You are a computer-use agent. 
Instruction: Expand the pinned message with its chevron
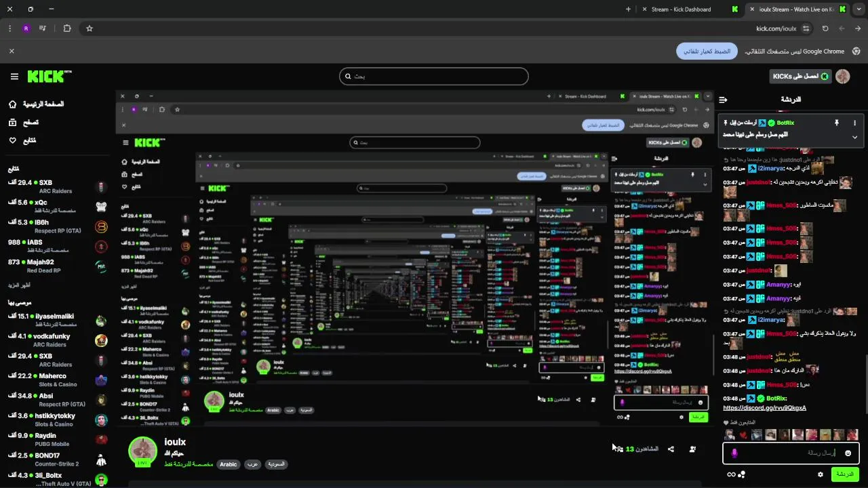tap(854, 137)
